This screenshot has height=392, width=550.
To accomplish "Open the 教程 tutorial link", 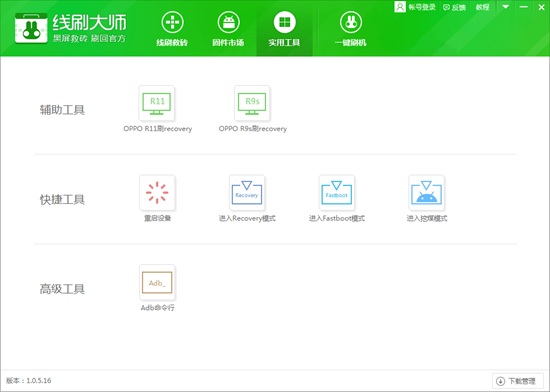I will pos(482,7).
